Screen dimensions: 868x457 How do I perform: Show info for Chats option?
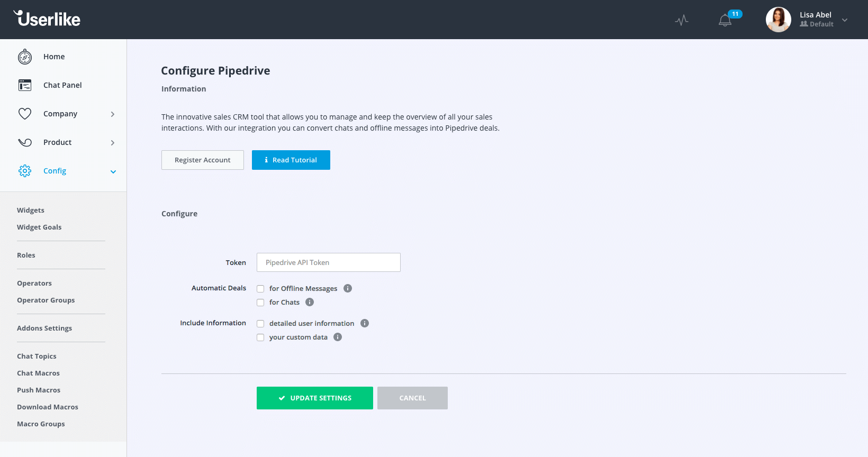pyautogui.click(x=310, y=302)
